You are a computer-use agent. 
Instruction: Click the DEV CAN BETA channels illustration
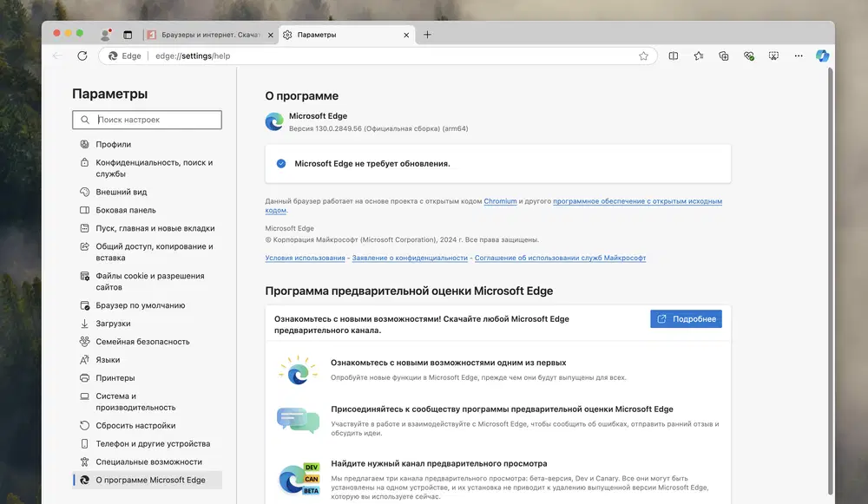coord(299,479)
